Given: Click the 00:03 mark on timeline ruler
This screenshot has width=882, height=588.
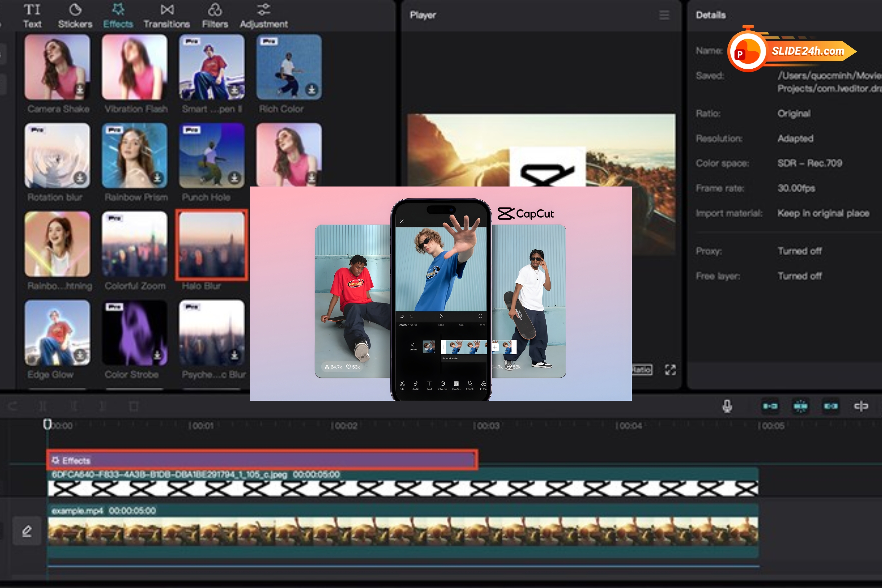Looking at the screenshot, I should coord(486,426).
